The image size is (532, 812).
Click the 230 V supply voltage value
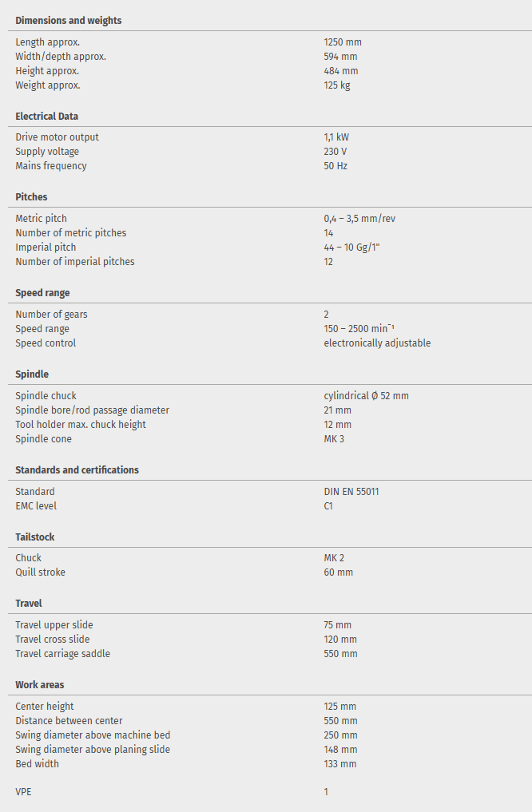tap(335, 152)
